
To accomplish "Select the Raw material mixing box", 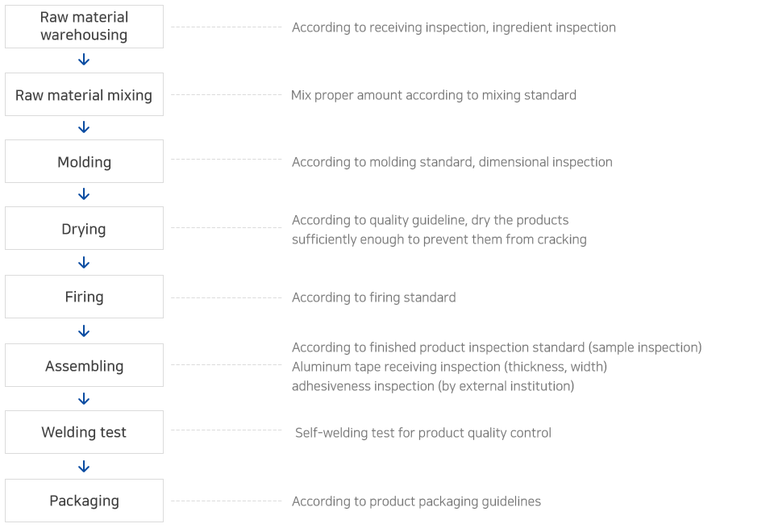I will (x=85, y=95).
